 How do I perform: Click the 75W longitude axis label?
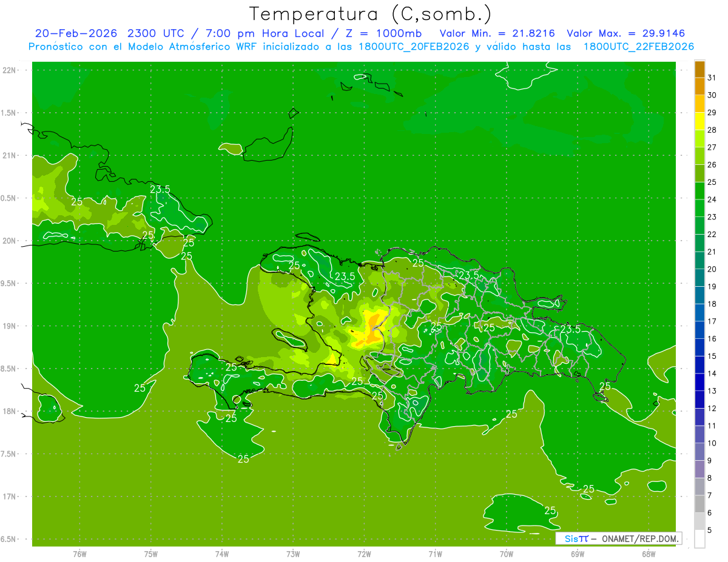[150, 554]
